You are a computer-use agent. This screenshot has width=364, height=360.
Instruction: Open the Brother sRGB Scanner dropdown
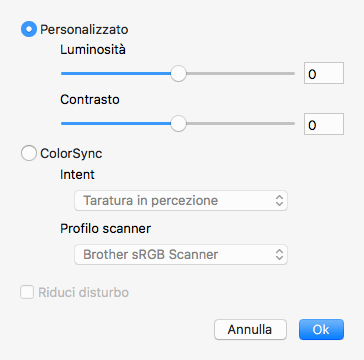click(x=181, y=255)
